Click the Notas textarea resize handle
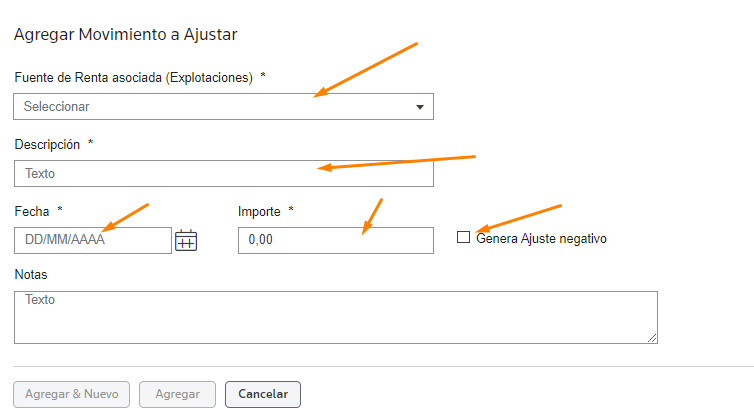This screenshot has width=754, height=418. 652,338
